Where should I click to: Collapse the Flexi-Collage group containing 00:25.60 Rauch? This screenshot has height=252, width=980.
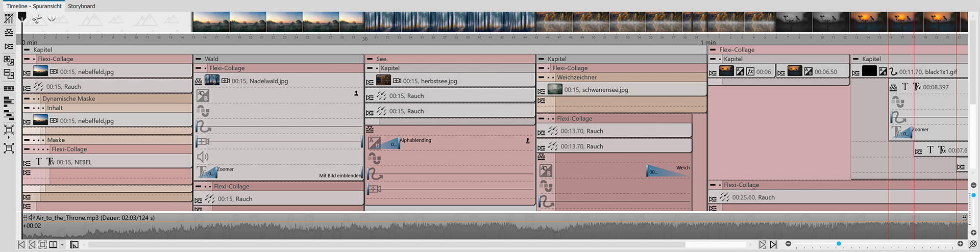pos(713,185)
